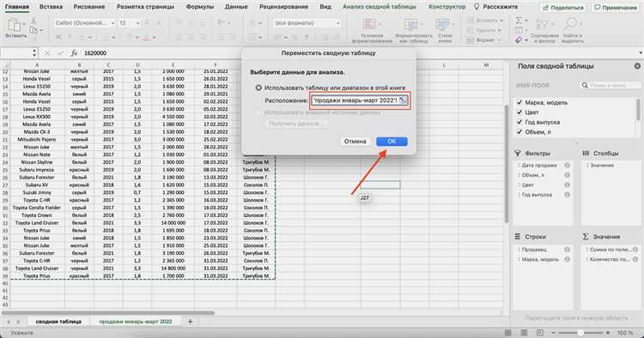
Task: Click the Значения item in Столбцы area
Action: click(x=602, y=166)
